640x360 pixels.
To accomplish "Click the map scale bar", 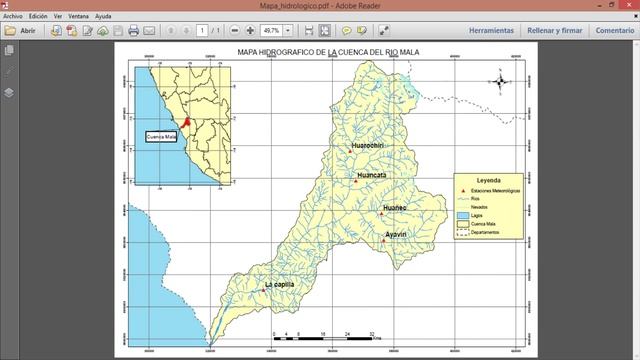I will coord(328,337).
